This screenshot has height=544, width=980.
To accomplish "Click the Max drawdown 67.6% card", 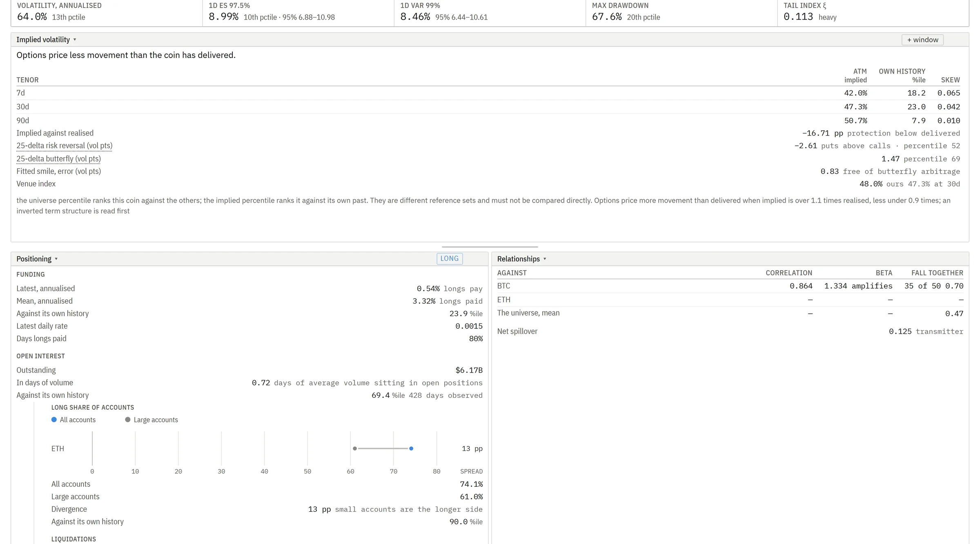I will [x=681, y=13].
